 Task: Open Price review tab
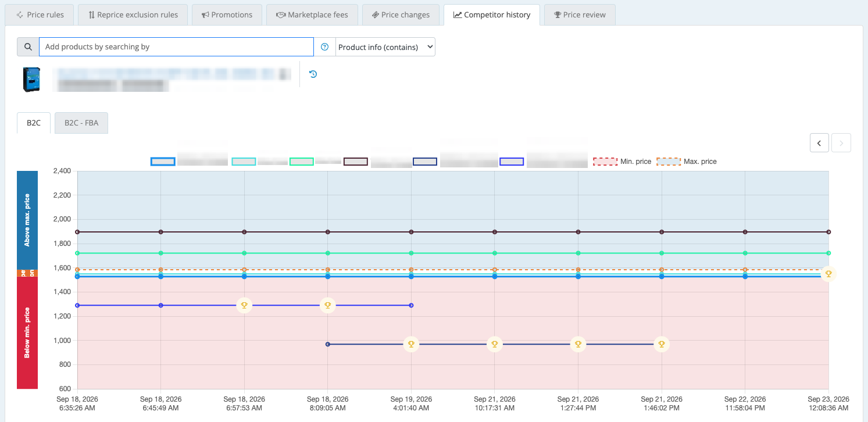580,15
